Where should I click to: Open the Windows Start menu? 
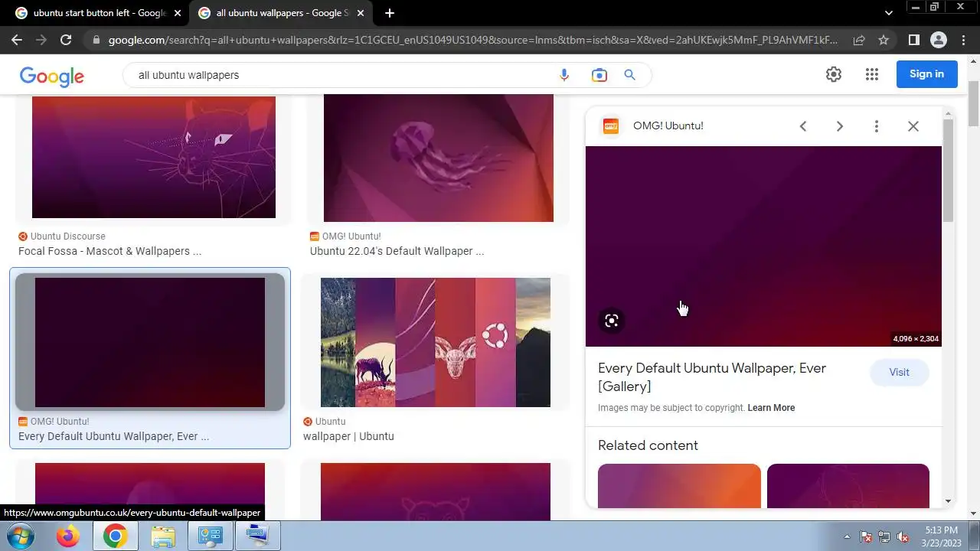pos(20,536)
